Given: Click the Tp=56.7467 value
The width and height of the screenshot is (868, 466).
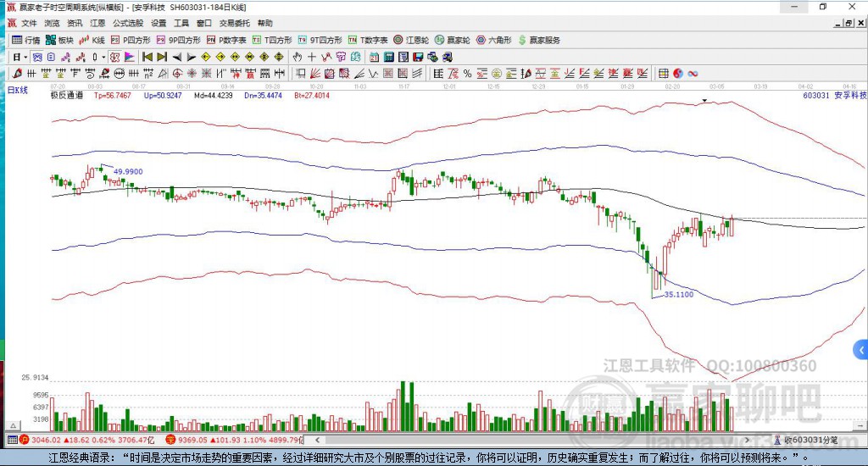Looking at the screenshot, I should [113, 95].
